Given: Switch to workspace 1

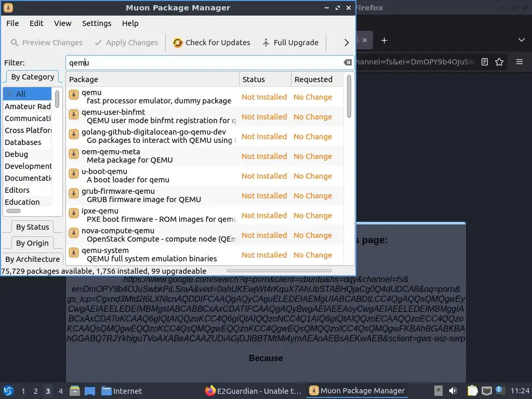Looking at the screenshot, I should (x=23, y=391).
